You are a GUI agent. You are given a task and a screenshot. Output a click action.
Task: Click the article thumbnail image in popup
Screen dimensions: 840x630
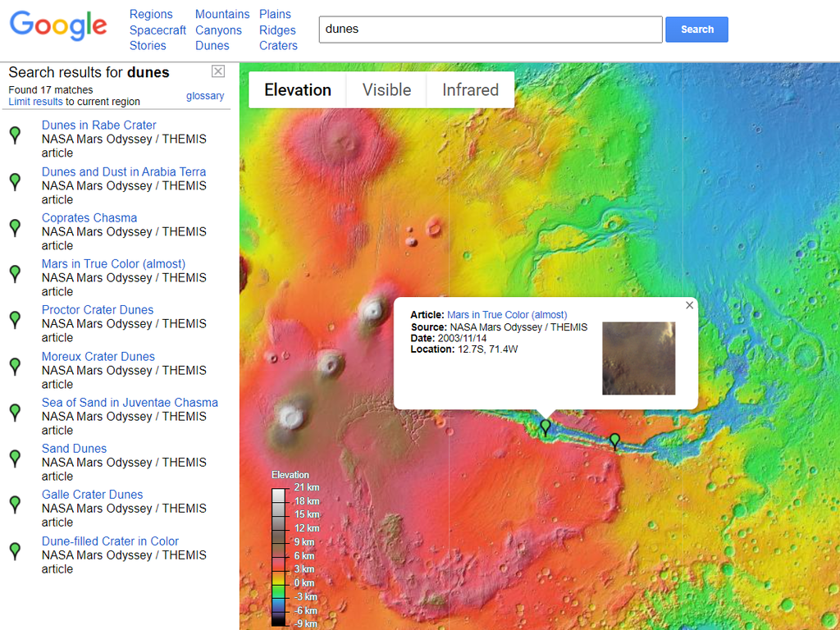638,358
